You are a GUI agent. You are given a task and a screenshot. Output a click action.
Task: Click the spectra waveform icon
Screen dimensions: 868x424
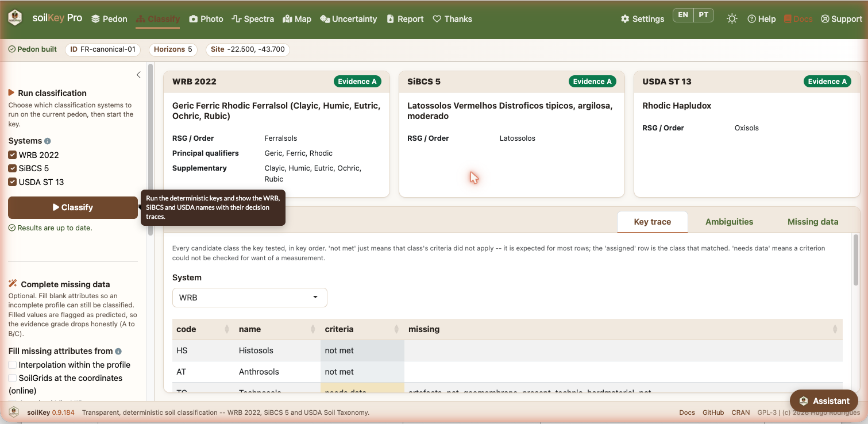[236, 19]
